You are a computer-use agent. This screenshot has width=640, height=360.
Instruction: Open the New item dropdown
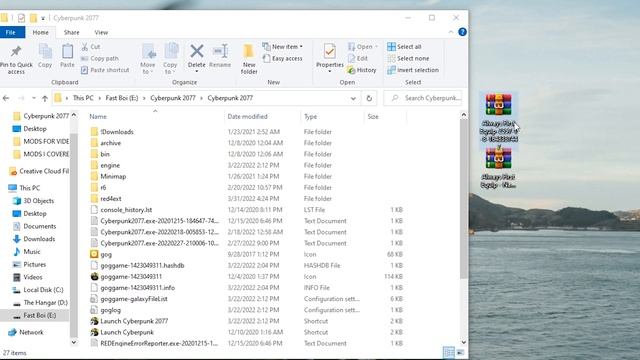282,47
